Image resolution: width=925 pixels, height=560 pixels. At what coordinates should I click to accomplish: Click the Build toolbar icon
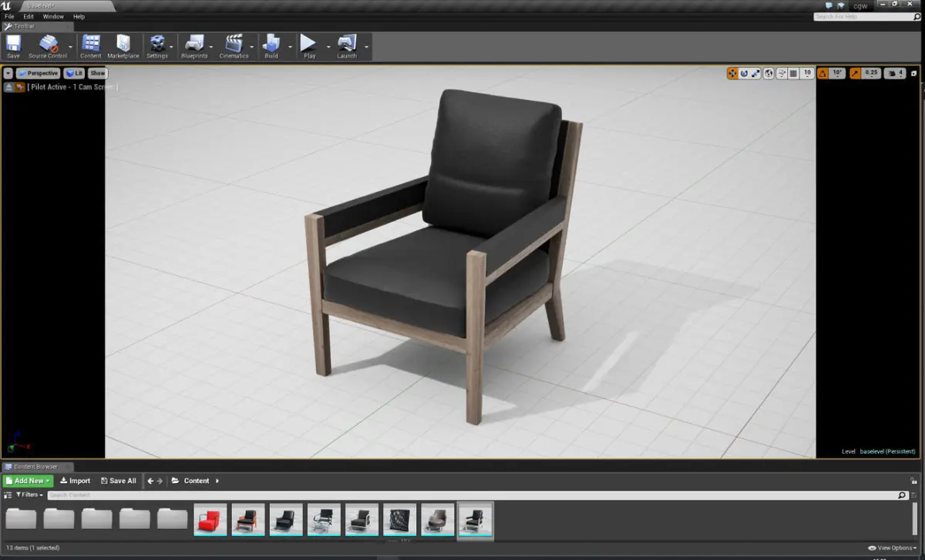tap(271, 46)
